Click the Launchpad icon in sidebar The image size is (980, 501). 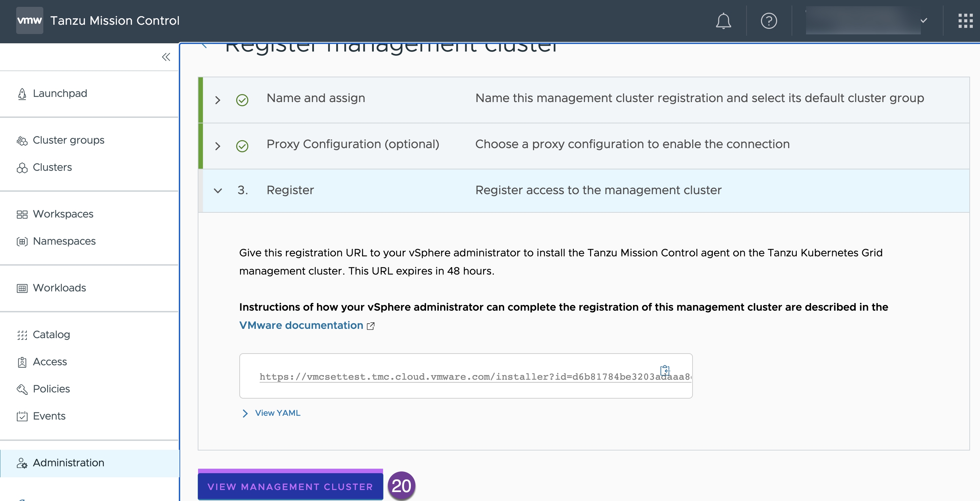22,93
